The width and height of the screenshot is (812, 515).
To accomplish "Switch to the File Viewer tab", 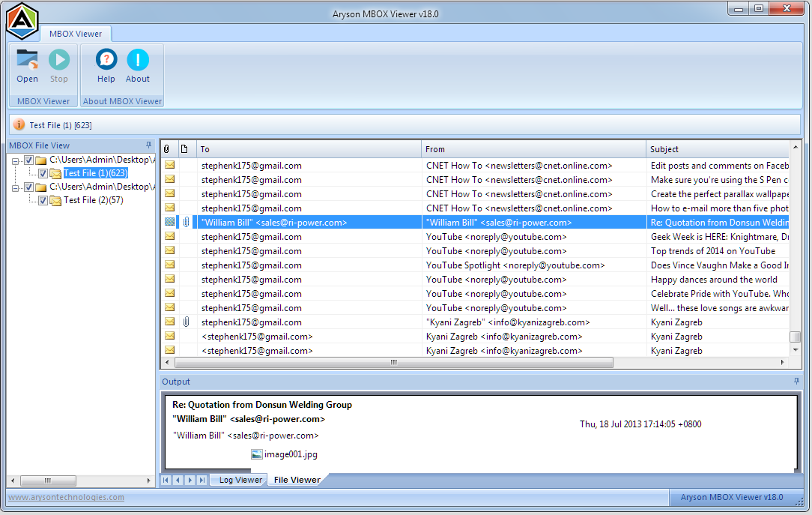I will pyautogui.click(x=297, y=480).
